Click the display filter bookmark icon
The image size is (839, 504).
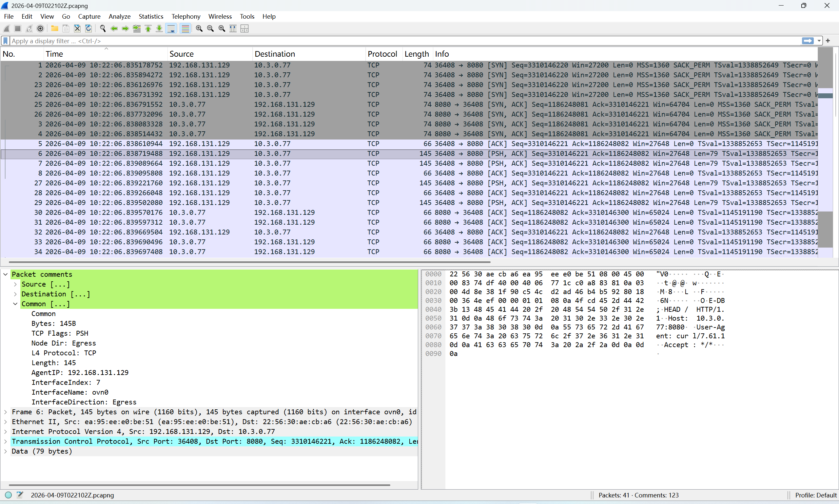[6, 41]
